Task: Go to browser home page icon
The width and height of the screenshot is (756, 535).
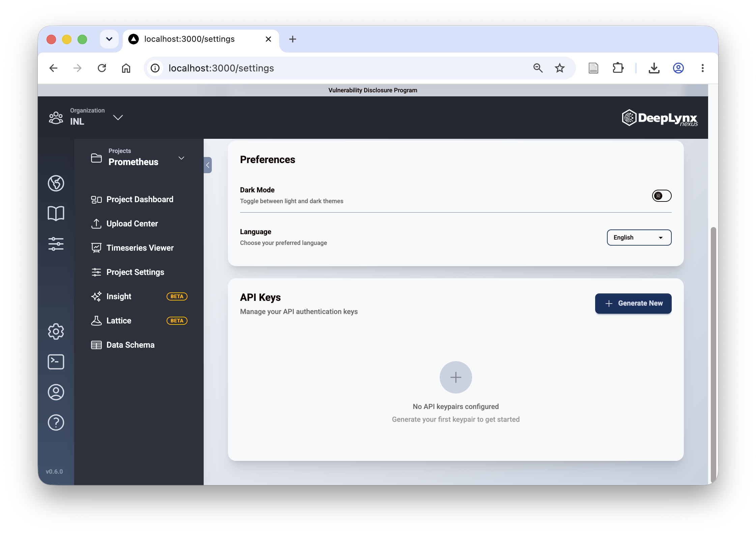Action: (x=126, y=68)
